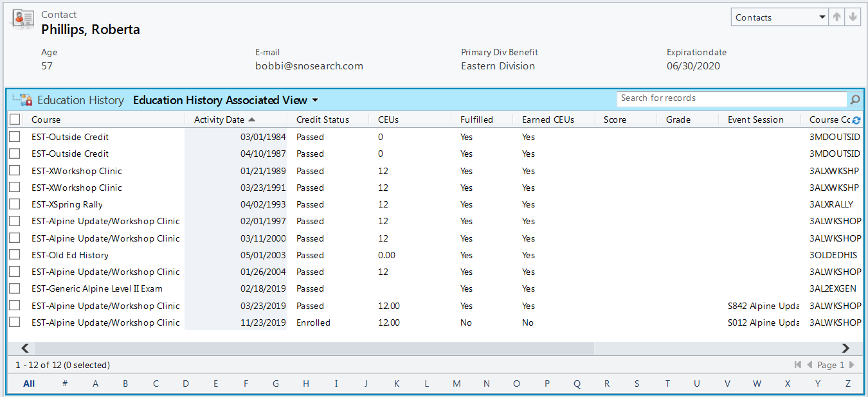Screen dimensions: 868x397
Task: Click the contact record icon
Action: 23,19
